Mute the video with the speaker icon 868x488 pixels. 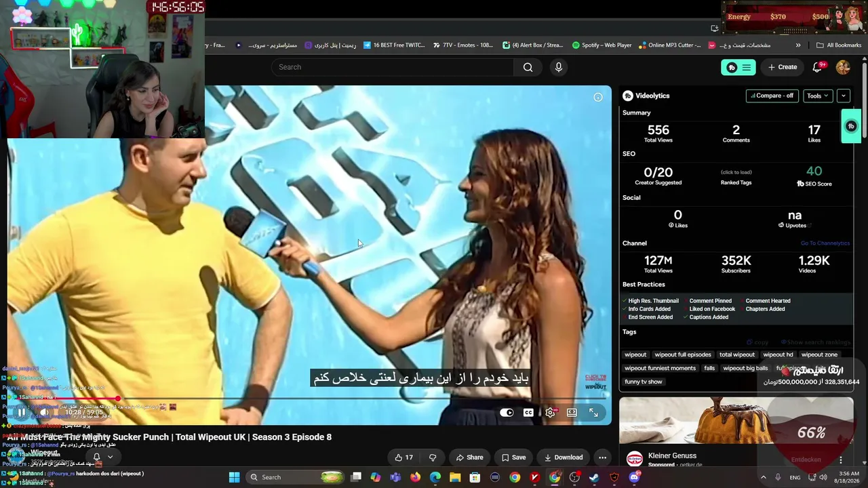(44, 412)
